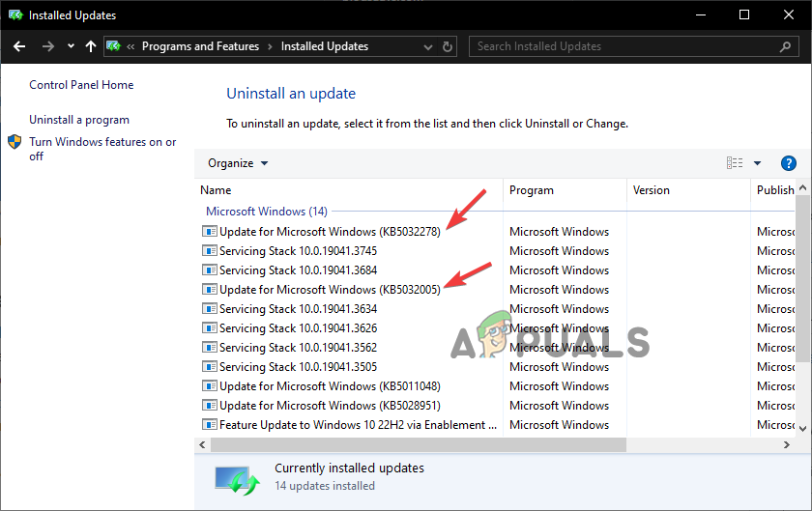Click the icon beside the Feature Update row
This screenshot has width=812, height=511.
[209, 425]
